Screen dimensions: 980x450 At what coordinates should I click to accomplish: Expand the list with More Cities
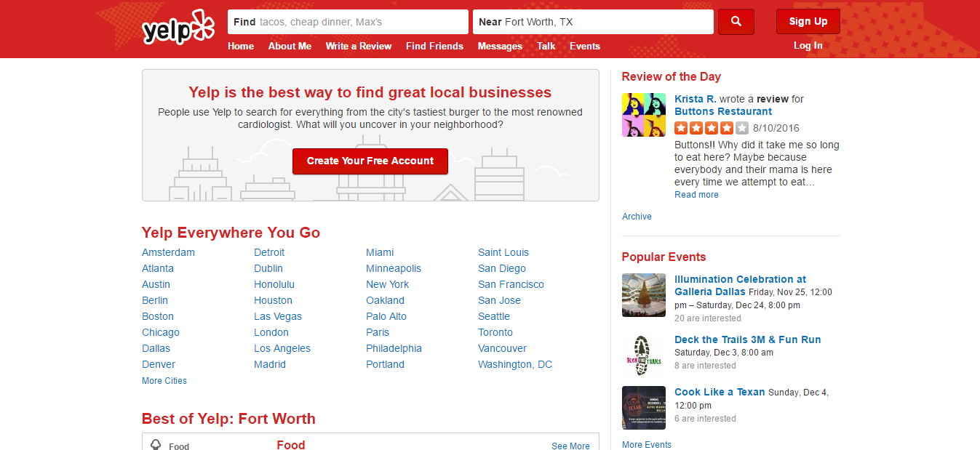pos(164,381)
